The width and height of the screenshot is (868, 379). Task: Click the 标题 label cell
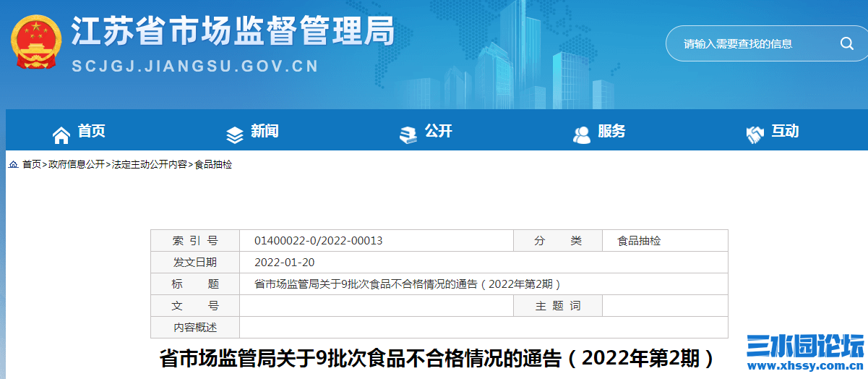tap(195, 284)
